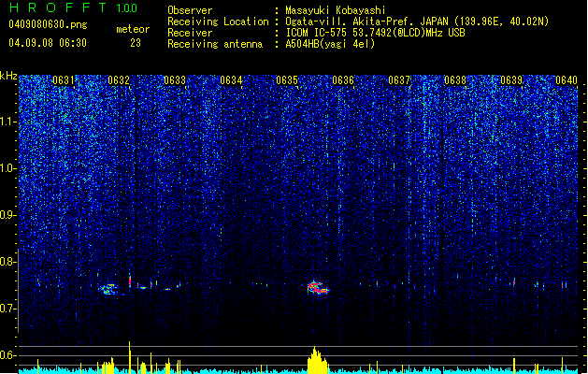Click the 0636 time marker
The width and height of the screenshot is (588, 374).
(x=343, y=80)
